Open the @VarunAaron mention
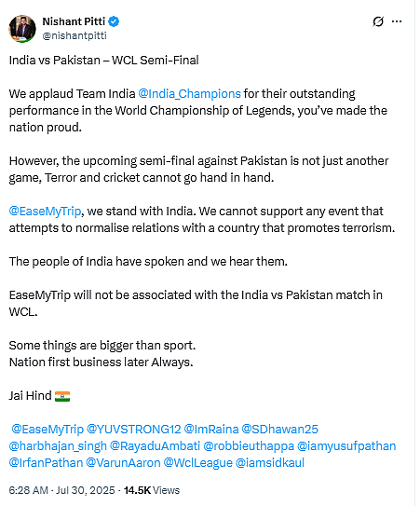This screenshot has height=506, width=420. [x=123, y=463]
